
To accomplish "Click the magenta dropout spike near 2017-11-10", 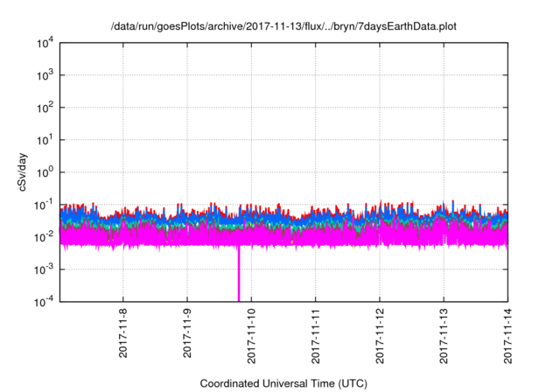I will coord(239,273).
